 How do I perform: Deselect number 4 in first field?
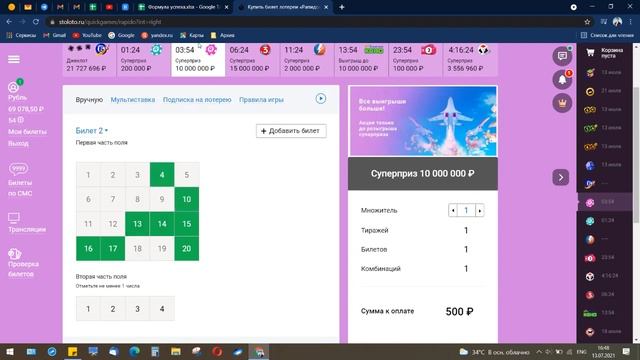tap(162, 175)
